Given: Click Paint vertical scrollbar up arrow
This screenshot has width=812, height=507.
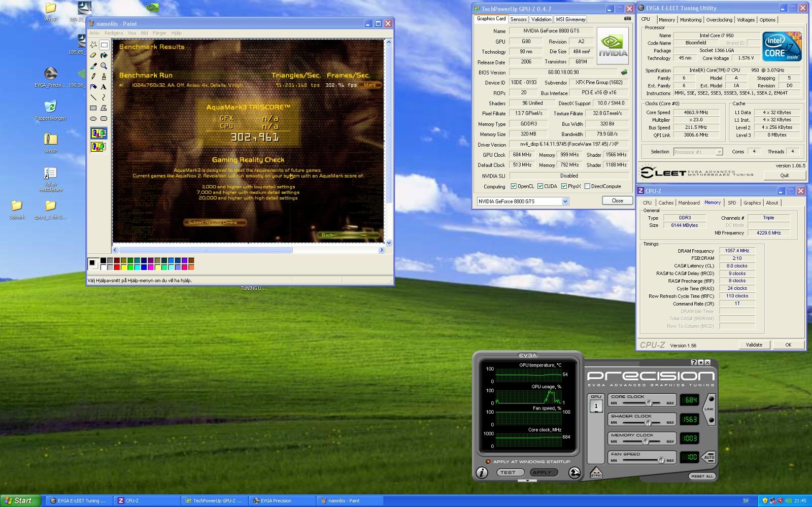Looking at the screenshot, I should [389, 42].
